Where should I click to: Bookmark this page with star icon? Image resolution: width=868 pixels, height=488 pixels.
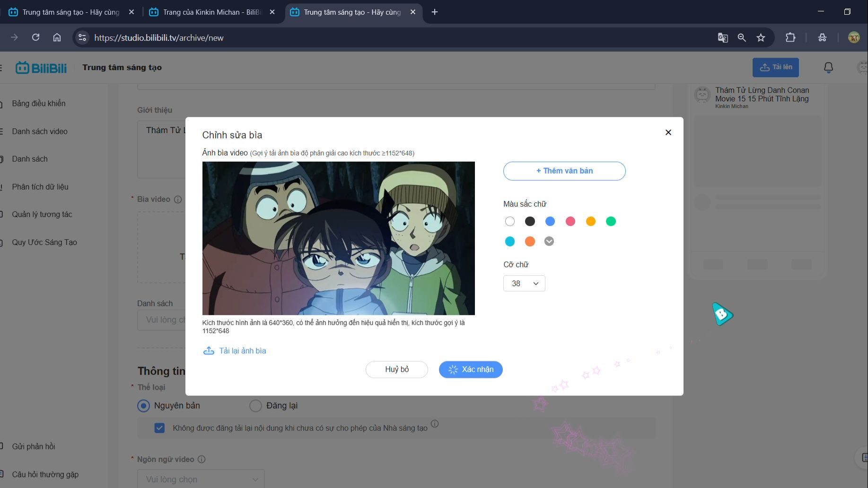761,37
